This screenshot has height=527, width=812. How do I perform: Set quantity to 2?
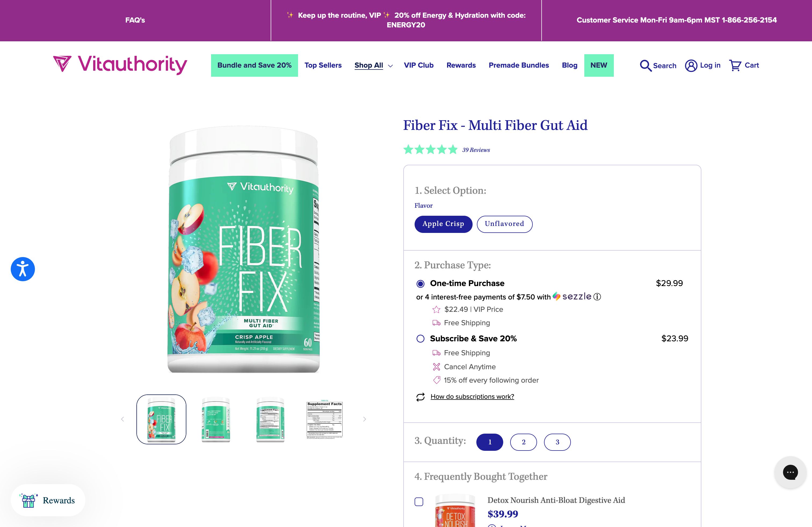coord(523,442)
